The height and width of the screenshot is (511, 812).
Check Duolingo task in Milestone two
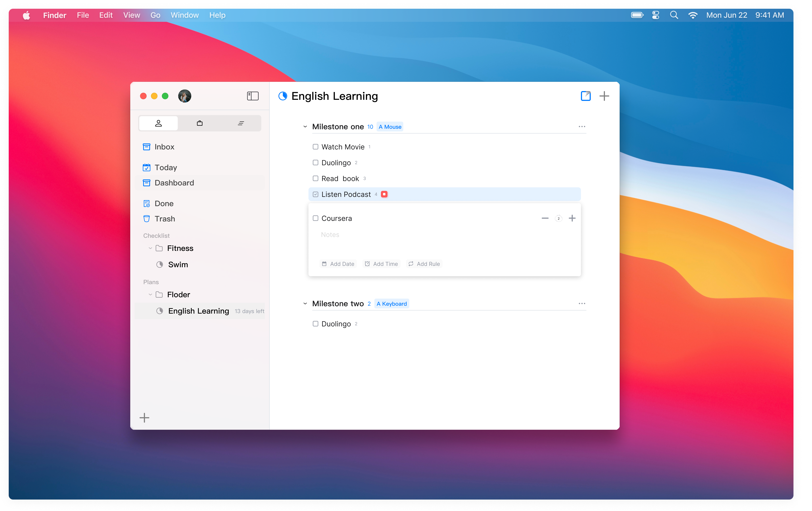click(x=315, y=324)
